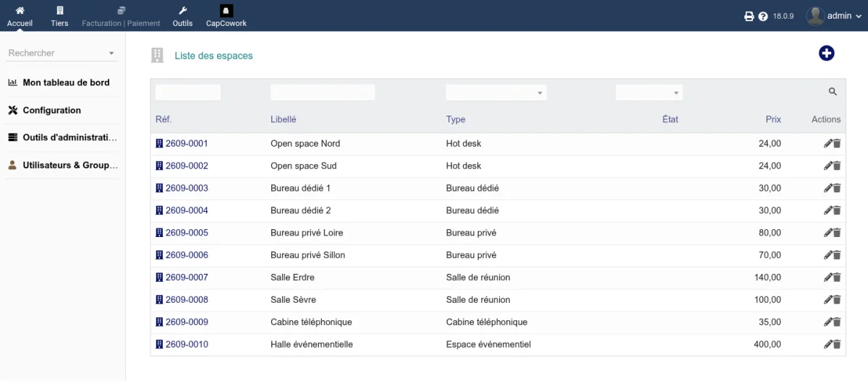Image resolution: width=868 pixels, height=383 pixels.
Task: Open the État filter dropdown
Action: point(649,92)
